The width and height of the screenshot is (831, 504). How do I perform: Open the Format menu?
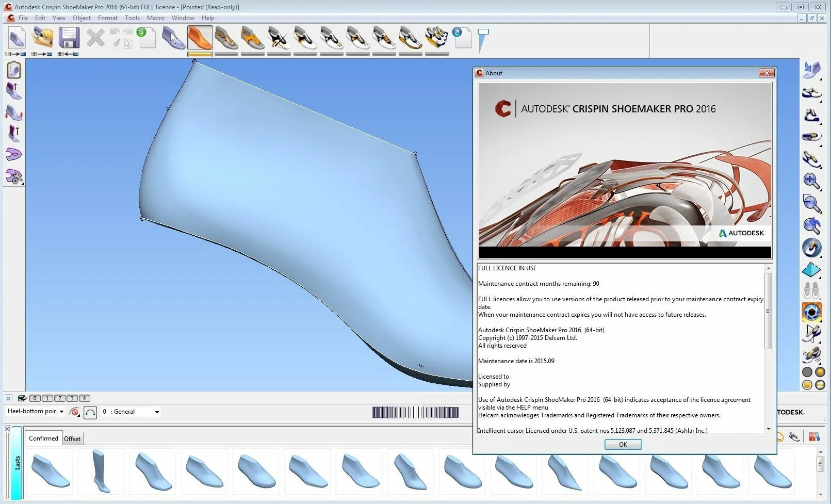108,18
